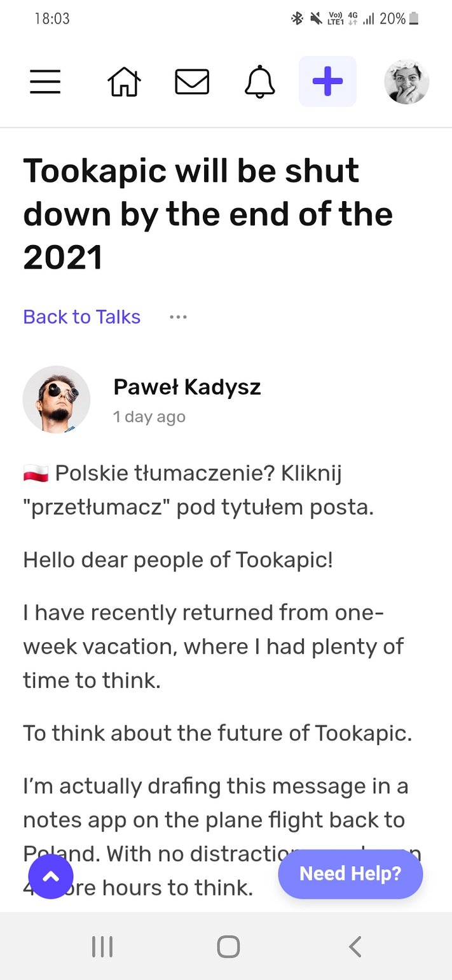Open Paweł Kadysz's profile name link
This screenshot has height=980, width=452.
(x=187, y=387)
